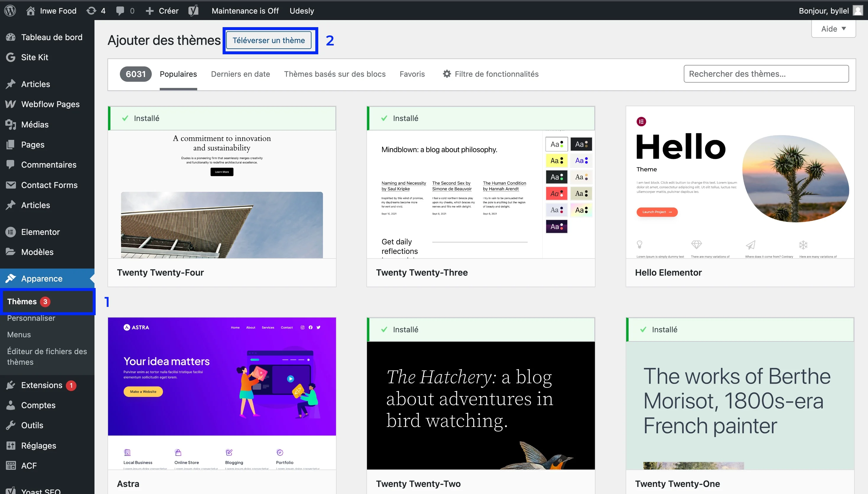Open Éditeur de fichiers des thèmes
The image size is (868, 494).
click(47, 356)
